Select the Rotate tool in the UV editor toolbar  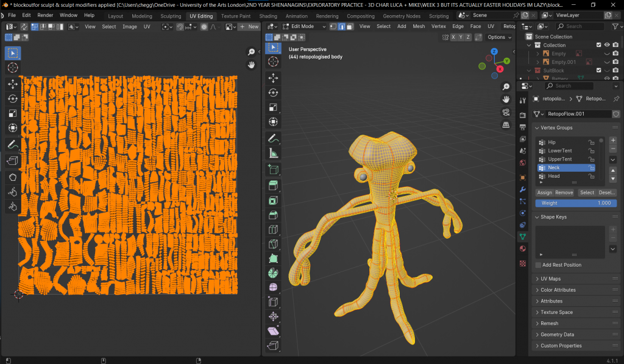click(13, 99)
